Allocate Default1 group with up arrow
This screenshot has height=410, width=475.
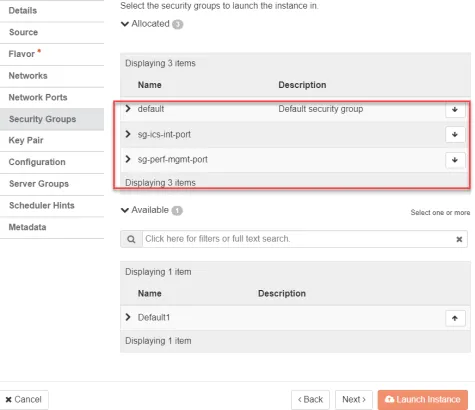click(455, 318)
